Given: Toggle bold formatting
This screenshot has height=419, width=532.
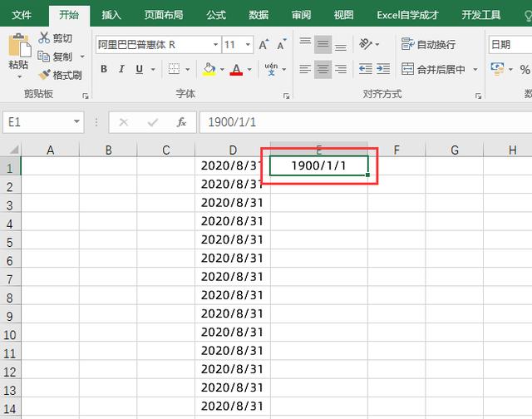Looking at the screenshot, I should pyautogui.click(x=104, y=69).
